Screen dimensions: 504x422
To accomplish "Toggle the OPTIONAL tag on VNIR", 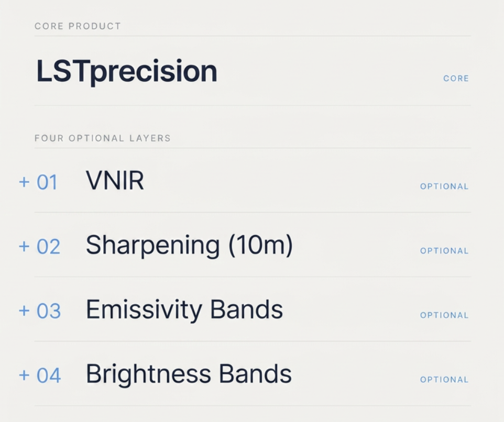I will coord(444,186).
